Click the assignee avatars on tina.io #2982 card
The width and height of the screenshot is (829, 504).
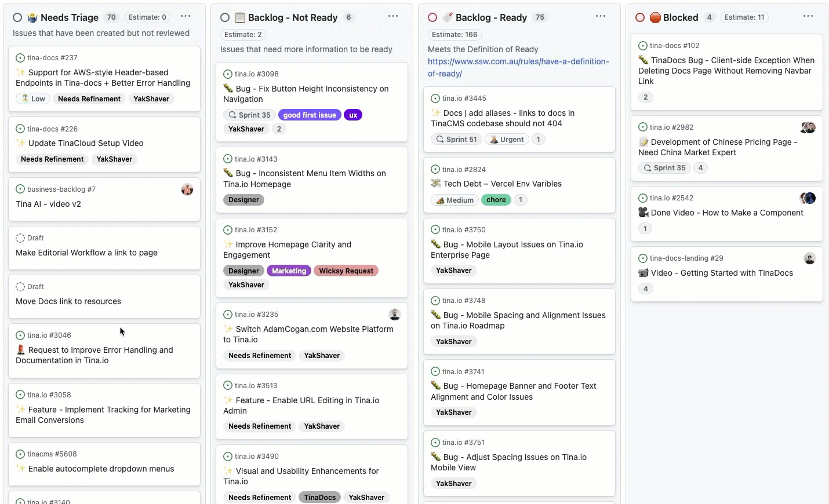[808, 127]
